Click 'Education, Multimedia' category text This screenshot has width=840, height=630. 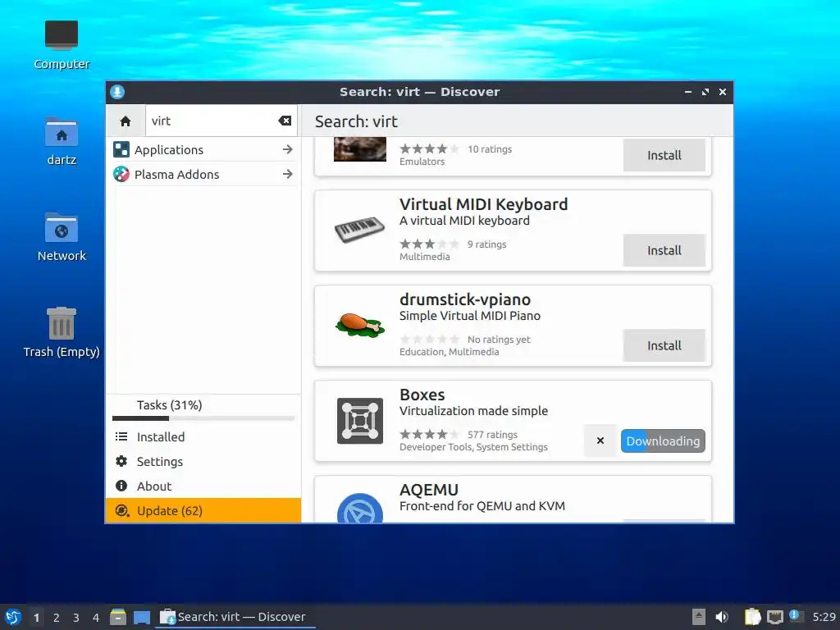[x=449, y=352]
